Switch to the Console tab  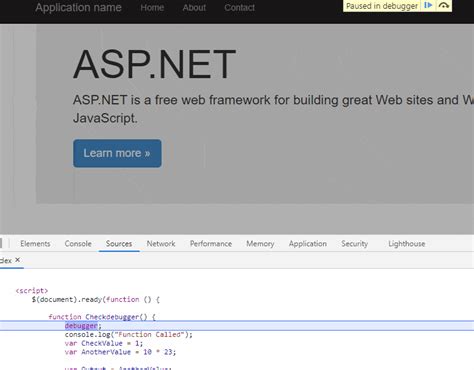(x=78, y=244)
